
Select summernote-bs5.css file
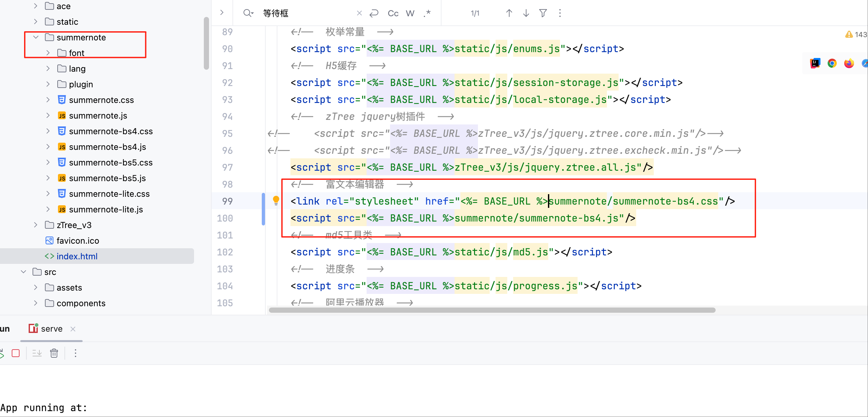coord(110,163)
